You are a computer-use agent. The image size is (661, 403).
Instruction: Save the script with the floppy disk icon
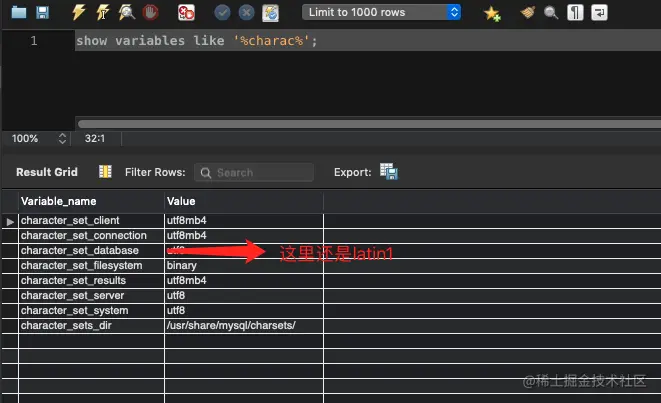coord(42,12)
